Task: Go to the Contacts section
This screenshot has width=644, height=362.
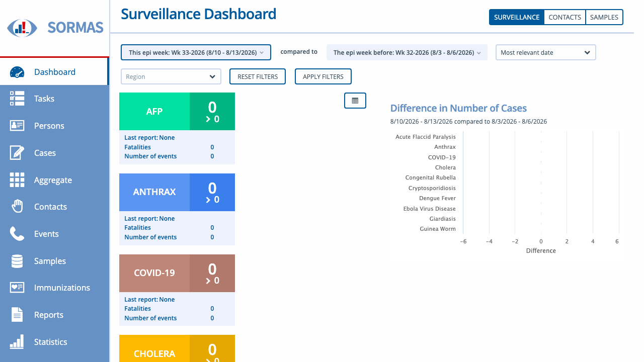Action: click(x=54, y=207)
